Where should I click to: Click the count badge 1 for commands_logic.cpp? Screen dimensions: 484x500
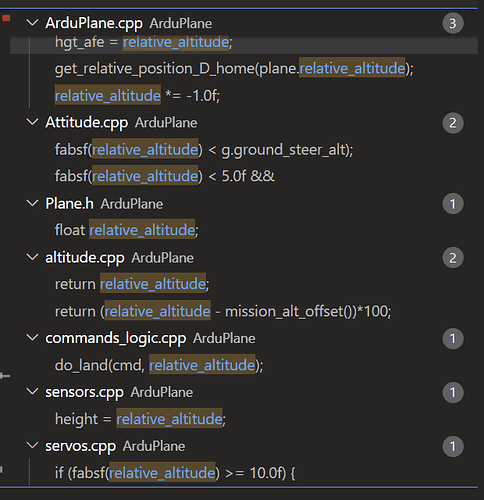click(453, 339)
